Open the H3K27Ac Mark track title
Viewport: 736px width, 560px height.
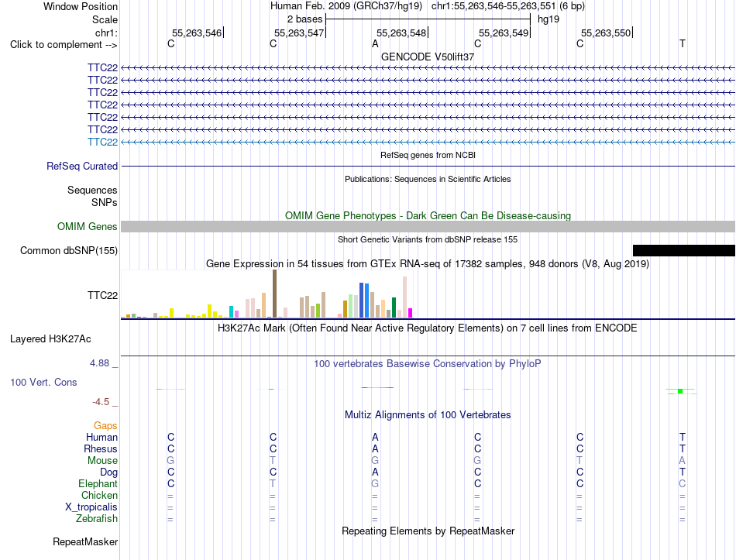428,328
